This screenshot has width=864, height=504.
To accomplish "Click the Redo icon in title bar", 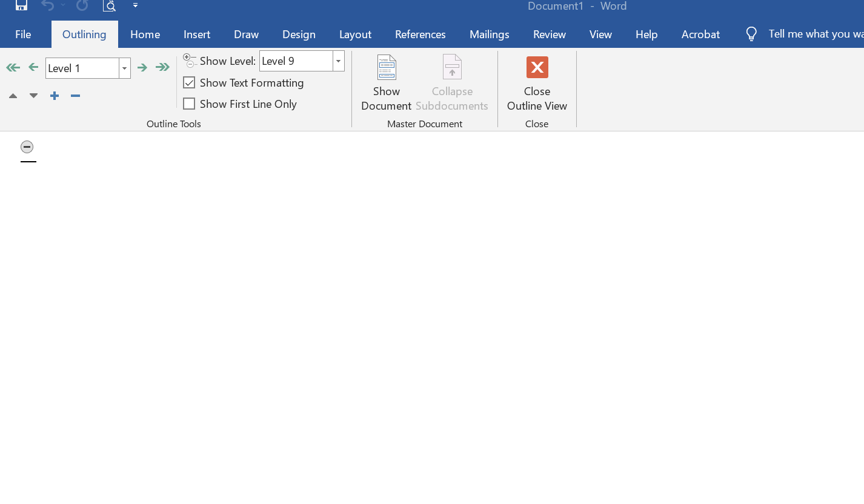I will pyautogui.click(x=82, y=5).
